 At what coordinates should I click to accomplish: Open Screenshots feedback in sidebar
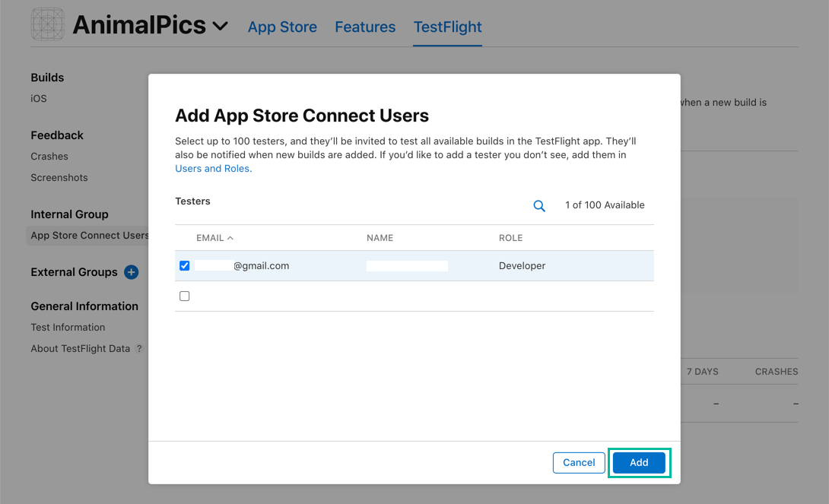(x=59, y=178)
